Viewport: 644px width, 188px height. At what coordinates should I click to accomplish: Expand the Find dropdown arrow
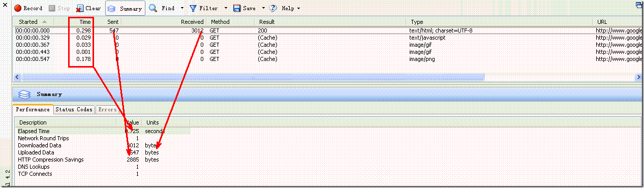(x=182, y=9)
